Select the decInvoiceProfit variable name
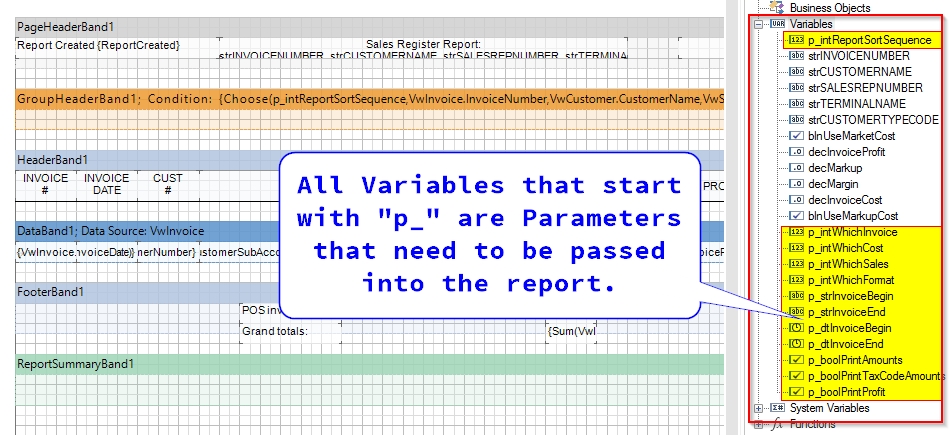This screenshot has width=949, height=435. (847, 152)
